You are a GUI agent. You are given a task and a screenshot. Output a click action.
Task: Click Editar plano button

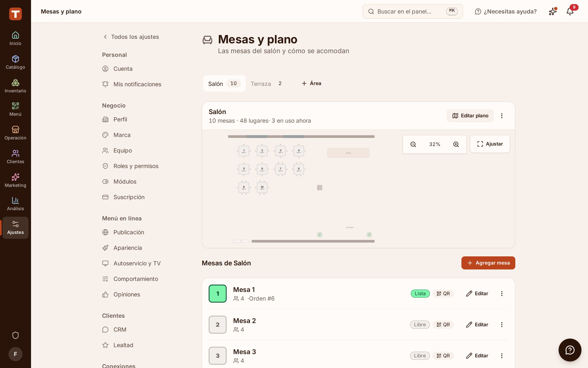(470, 116)
